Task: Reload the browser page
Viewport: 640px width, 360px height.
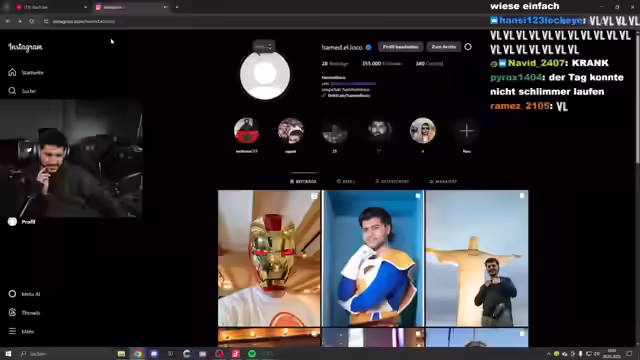Action: 31,21
